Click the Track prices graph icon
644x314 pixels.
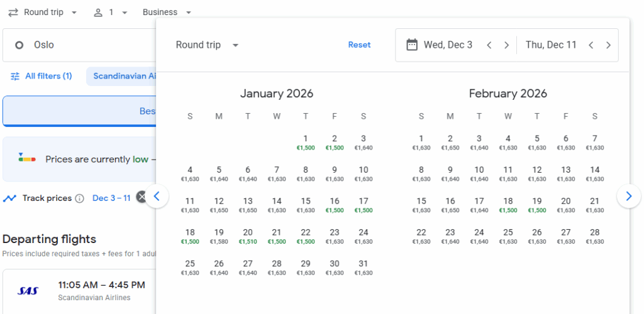pyautogui.click(x=9, y=198)
